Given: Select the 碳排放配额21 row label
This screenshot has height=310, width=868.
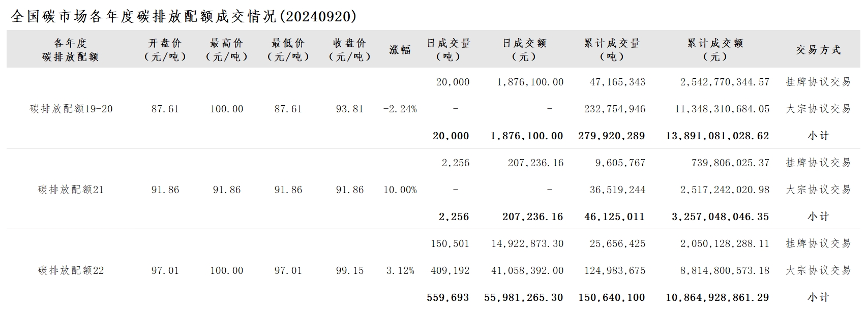Looking at the screenshot, I should [71, 190].
